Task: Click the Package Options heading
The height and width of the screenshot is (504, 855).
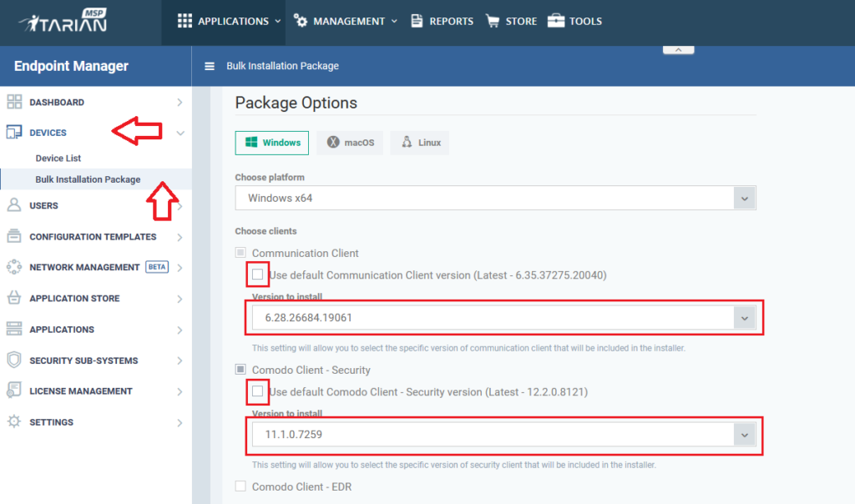Action: click(296, 103)
